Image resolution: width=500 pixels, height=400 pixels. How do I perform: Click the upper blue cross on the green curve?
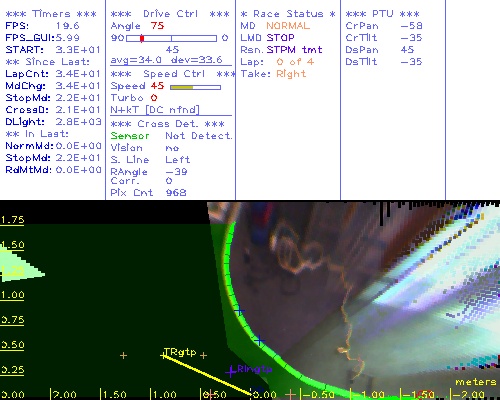[x=239, y=311]
